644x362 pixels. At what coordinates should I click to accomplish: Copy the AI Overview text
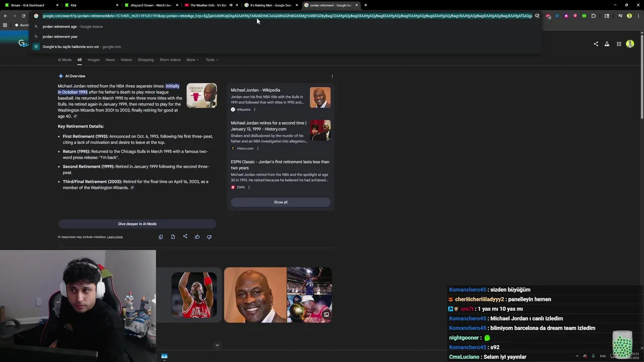coord(161,237)
